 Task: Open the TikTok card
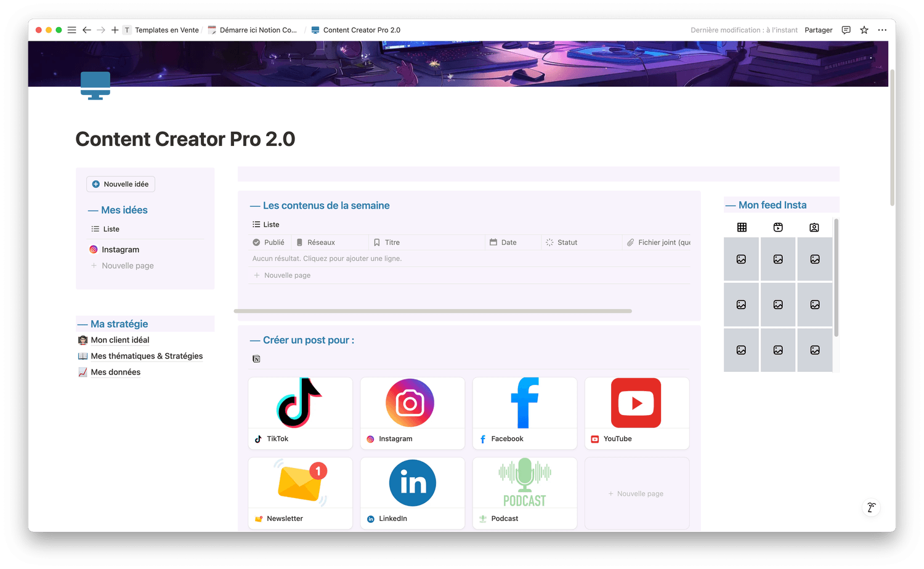301,413
